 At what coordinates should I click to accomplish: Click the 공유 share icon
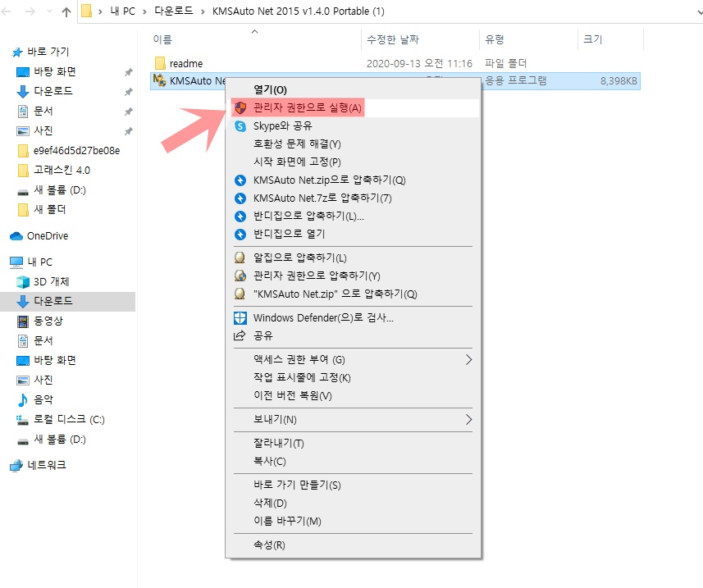[240, 335]
